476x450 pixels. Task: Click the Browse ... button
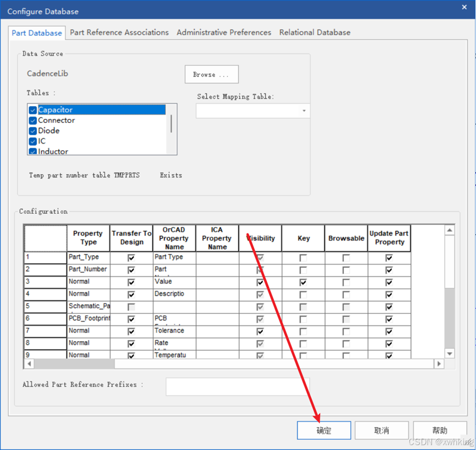point(211,75)
